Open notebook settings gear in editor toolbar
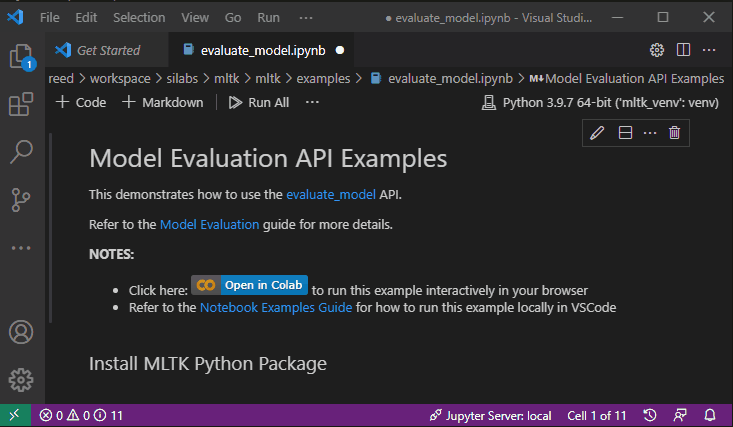Image resolution: width=733 pixels, height=427 pixels. coord(657,50)
